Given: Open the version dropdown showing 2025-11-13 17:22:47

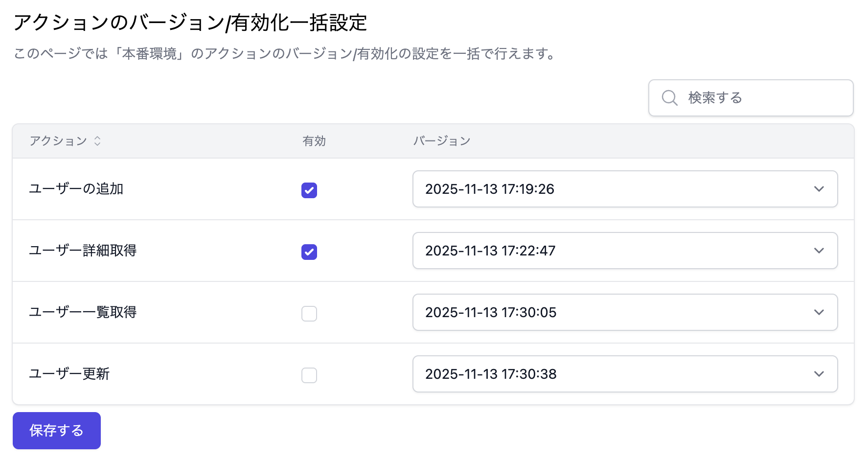Looking at the screenshot, I should 625,251.
